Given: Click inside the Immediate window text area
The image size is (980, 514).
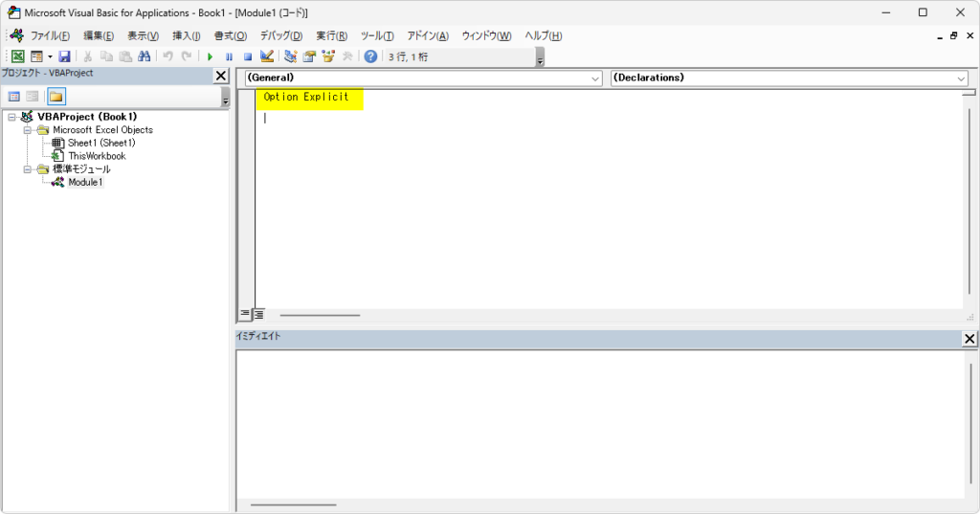Looking at the screenshot, I should [600, 425].
